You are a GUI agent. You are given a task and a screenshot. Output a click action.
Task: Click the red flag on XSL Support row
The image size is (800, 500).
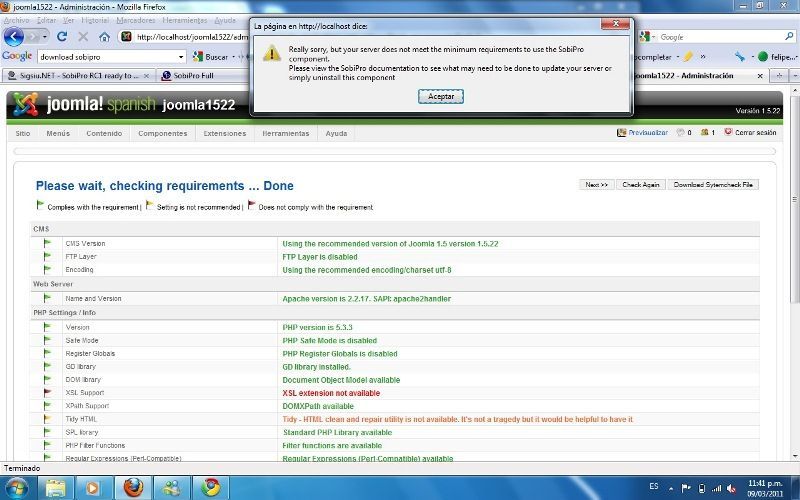[47, 392]
